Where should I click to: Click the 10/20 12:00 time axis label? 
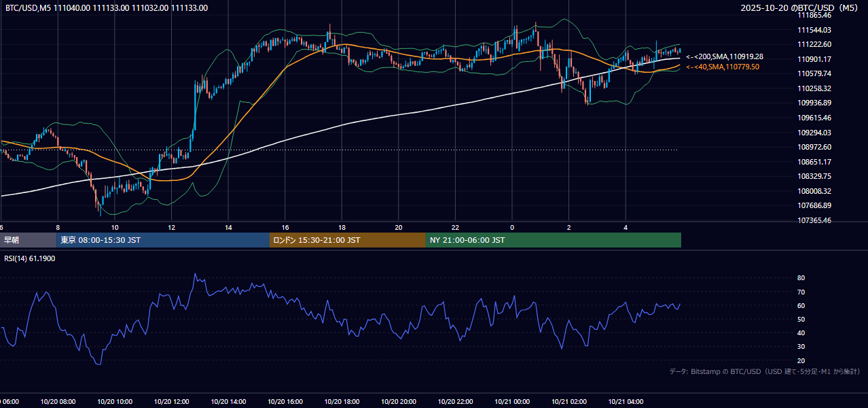pos(171,402)
